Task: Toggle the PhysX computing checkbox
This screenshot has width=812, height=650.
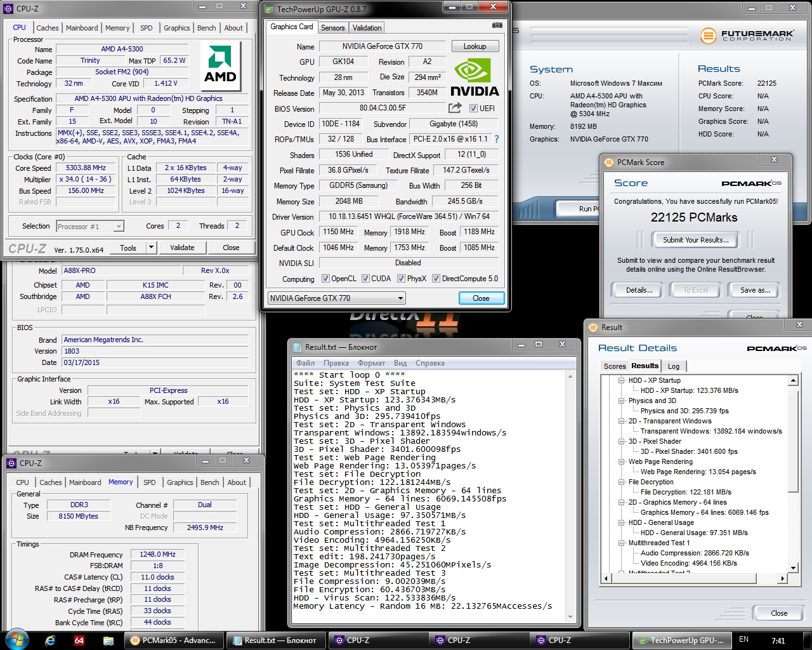Action: [401, 279]
